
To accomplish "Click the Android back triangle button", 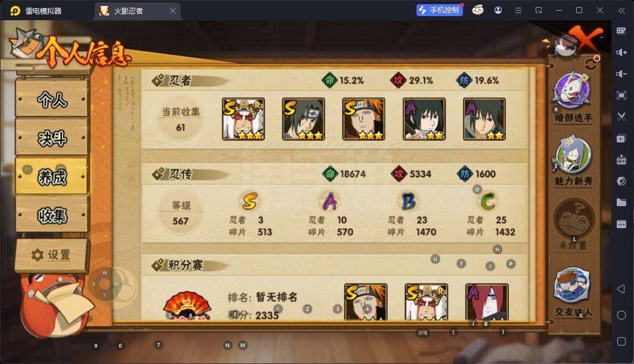I will point(621,289).
